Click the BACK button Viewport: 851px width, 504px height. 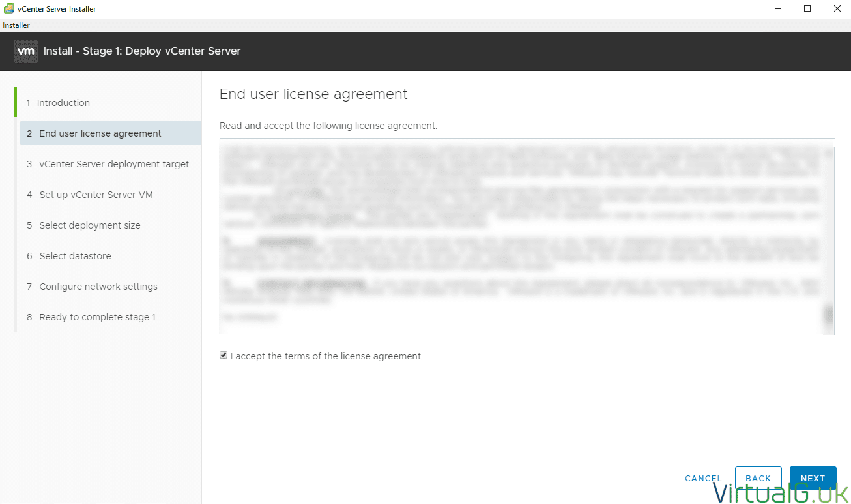(x=758, y=479)
